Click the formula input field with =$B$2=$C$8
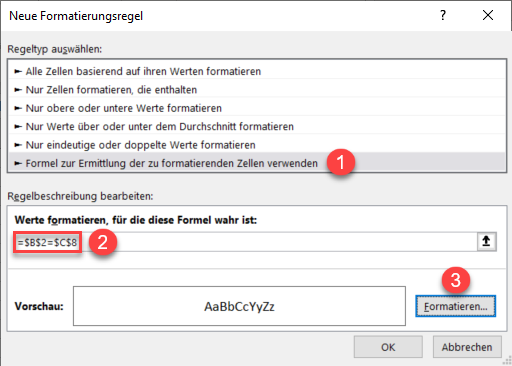Image resolution: width=512 pixels, height=366 pixels. pos(245,242)
